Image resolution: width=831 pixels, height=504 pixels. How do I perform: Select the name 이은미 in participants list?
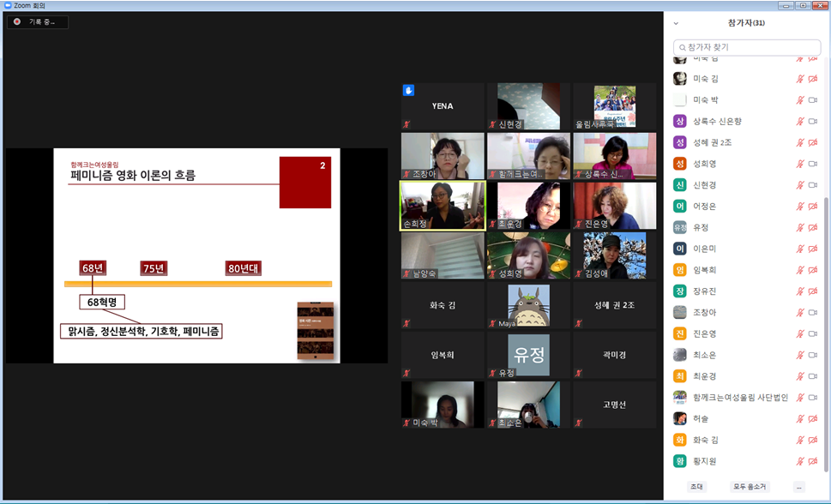(x=704, y=249)
